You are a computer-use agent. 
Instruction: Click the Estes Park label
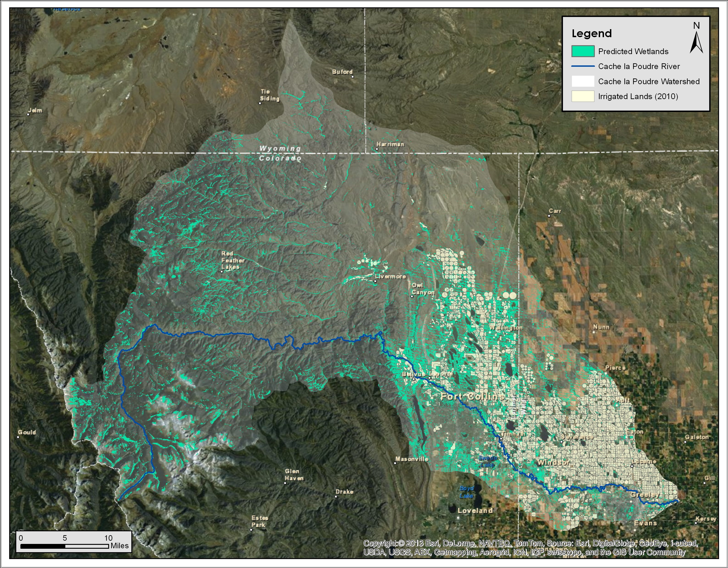coord(260,521)
